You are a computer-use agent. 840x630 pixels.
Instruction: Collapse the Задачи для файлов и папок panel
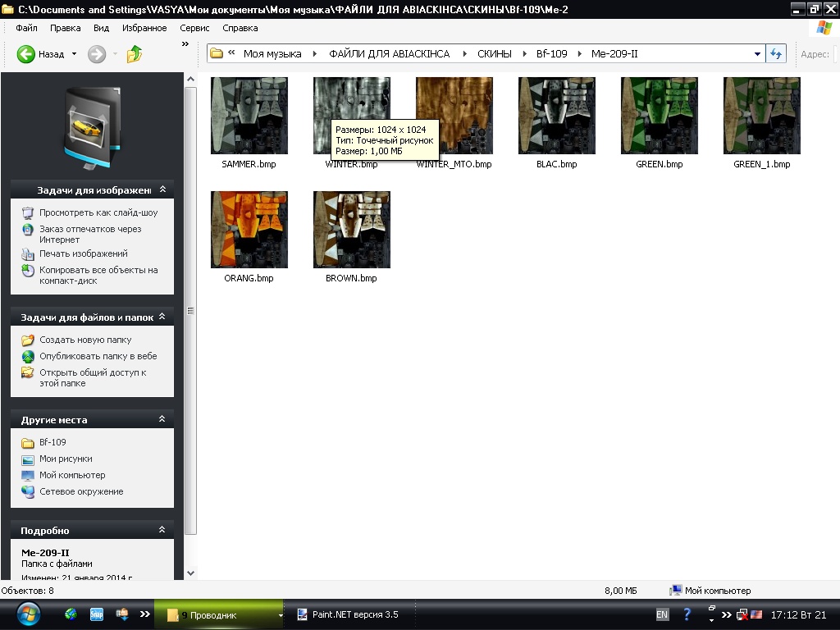click(162, 317)
